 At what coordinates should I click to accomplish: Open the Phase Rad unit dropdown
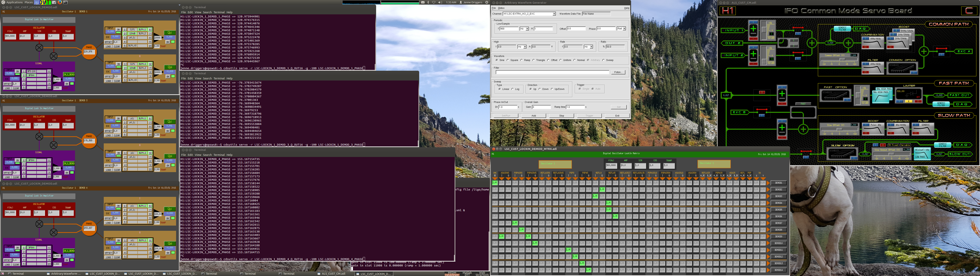click(621, 29)
